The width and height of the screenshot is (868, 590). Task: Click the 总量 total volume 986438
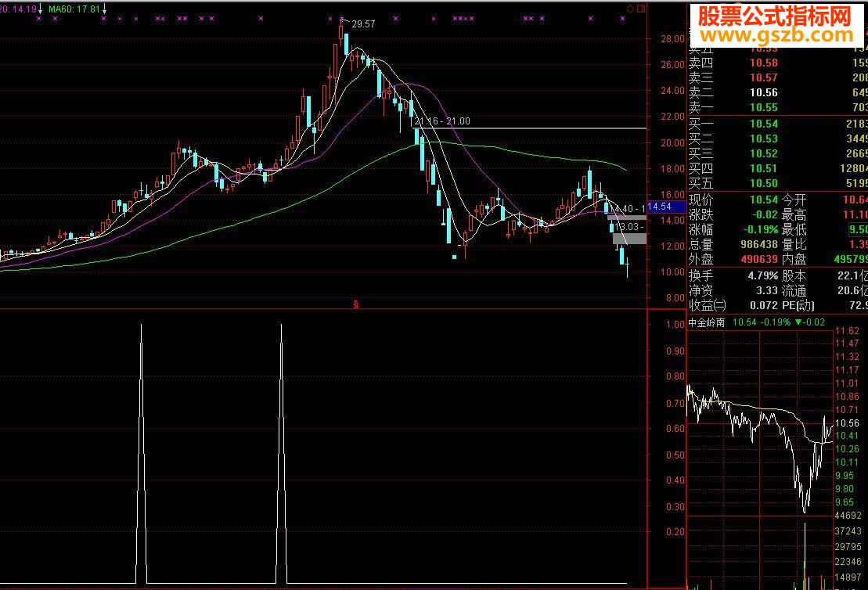click(759, 245)
